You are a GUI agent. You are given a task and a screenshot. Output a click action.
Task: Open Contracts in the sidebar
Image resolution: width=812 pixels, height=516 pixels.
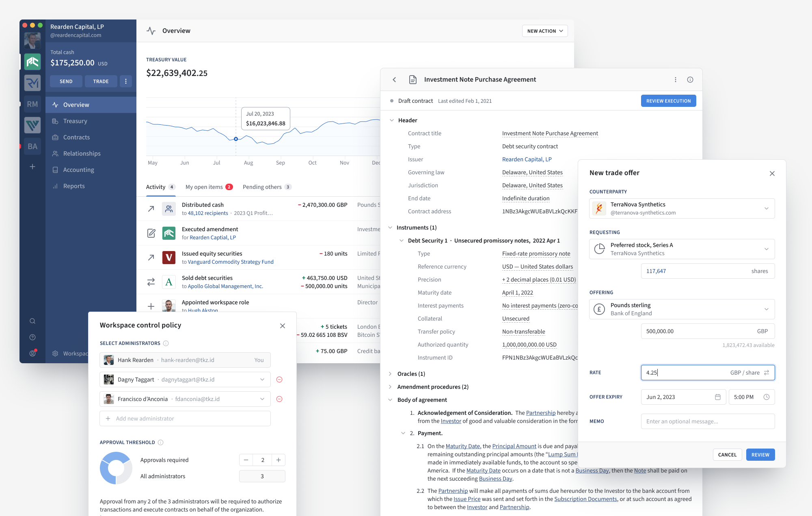pos(76,137)
